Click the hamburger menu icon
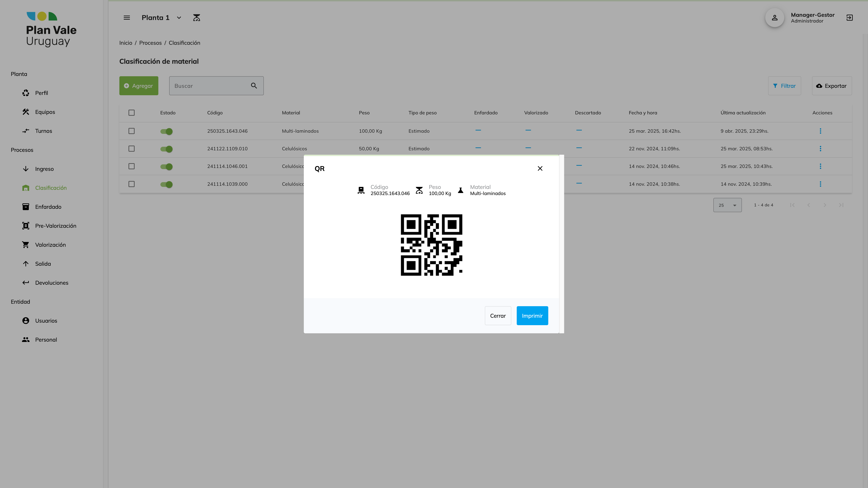868x488 pixels. pos(127,17)
